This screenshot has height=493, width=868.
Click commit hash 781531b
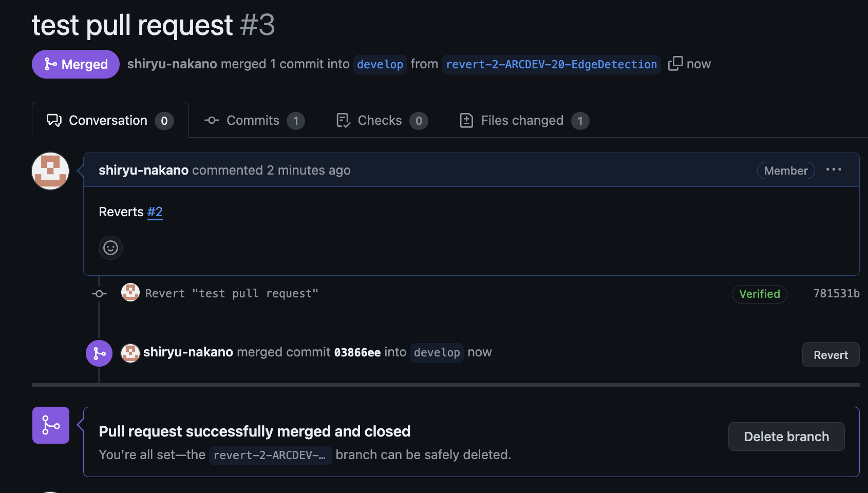836,293
